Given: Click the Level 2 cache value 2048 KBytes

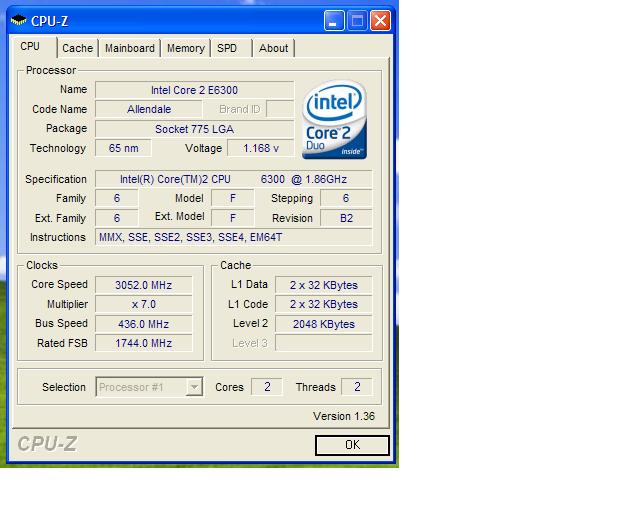Looking at the screenshot, I should tap(323, 324).
